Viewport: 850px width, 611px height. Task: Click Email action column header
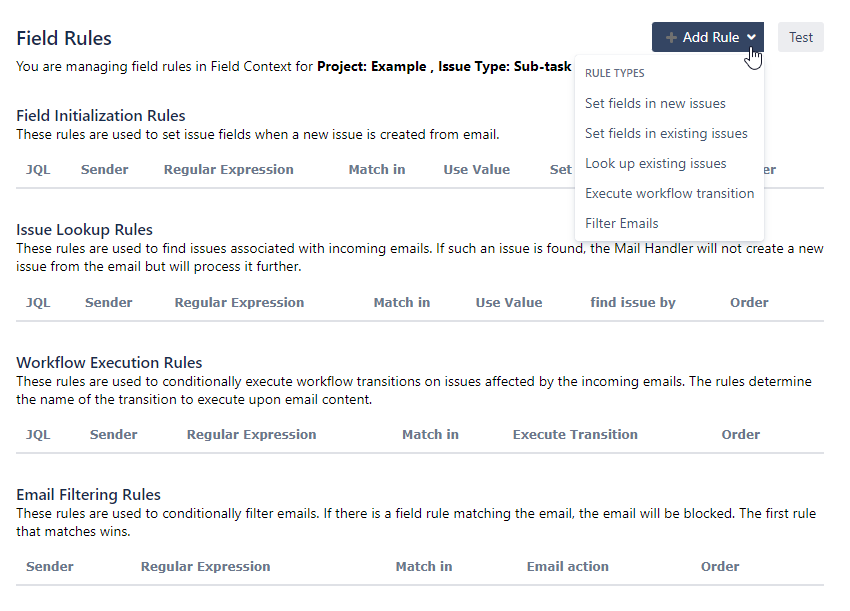[568, 567]
